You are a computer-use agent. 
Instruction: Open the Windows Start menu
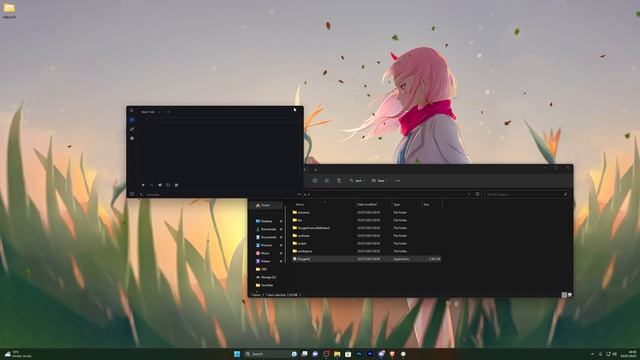tap(237, 354)
